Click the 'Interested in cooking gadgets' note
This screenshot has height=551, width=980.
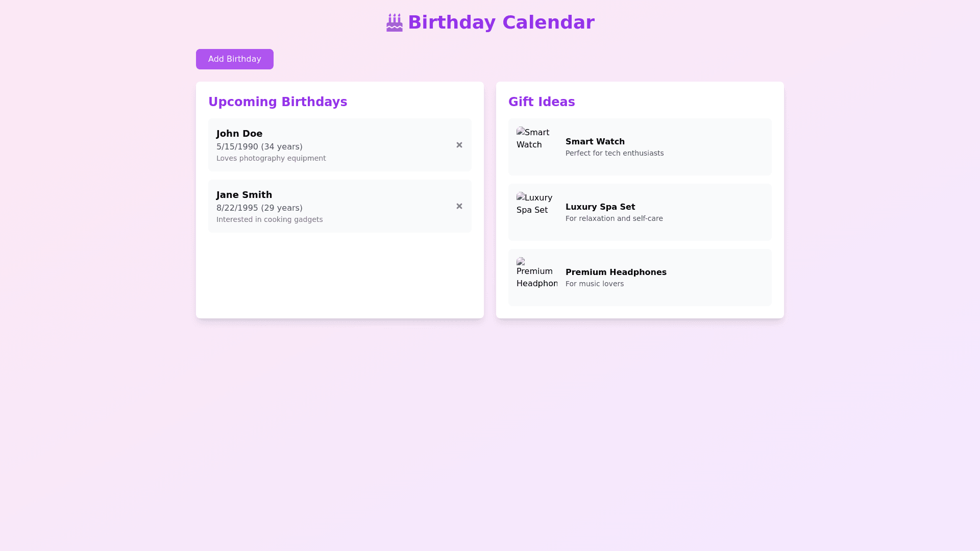(269, 219)
